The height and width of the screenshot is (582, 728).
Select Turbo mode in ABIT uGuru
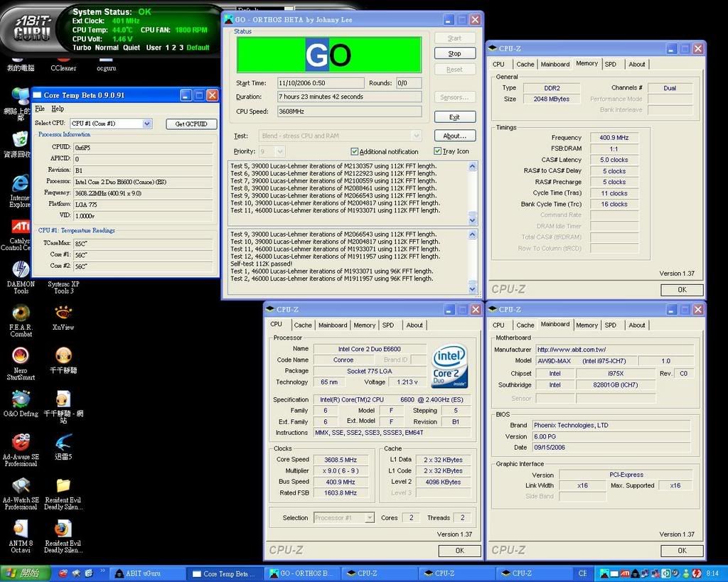[82, 48]
